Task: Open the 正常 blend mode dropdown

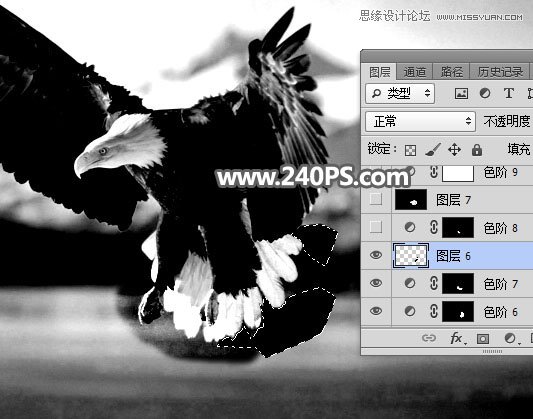Action: [x=420, y=121]
